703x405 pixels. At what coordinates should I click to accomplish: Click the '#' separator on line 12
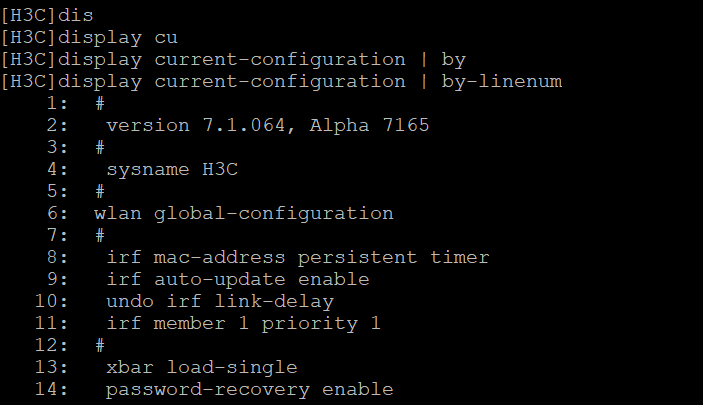pos(100,345)
